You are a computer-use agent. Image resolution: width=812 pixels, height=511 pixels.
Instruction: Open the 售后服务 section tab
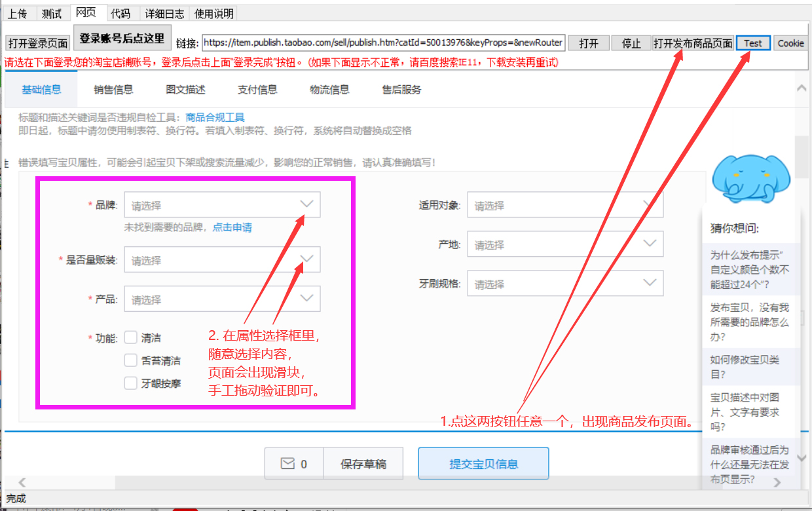pyautogui.click(x=401, y=90)
